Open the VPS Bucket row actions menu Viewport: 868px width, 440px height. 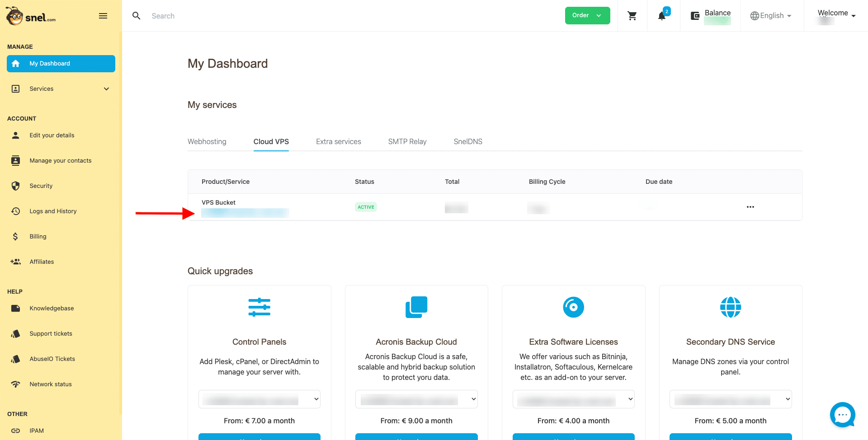point(750,207)
